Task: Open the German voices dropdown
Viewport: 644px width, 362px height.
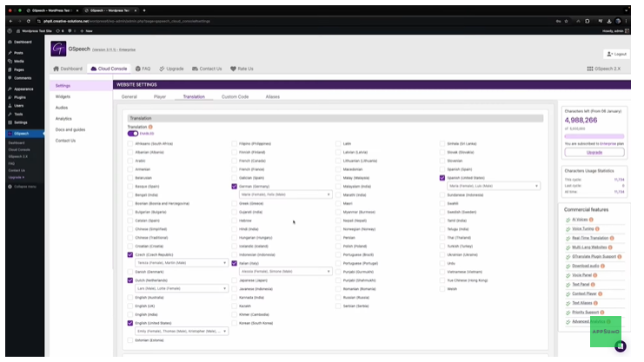Action: point(285,194)
